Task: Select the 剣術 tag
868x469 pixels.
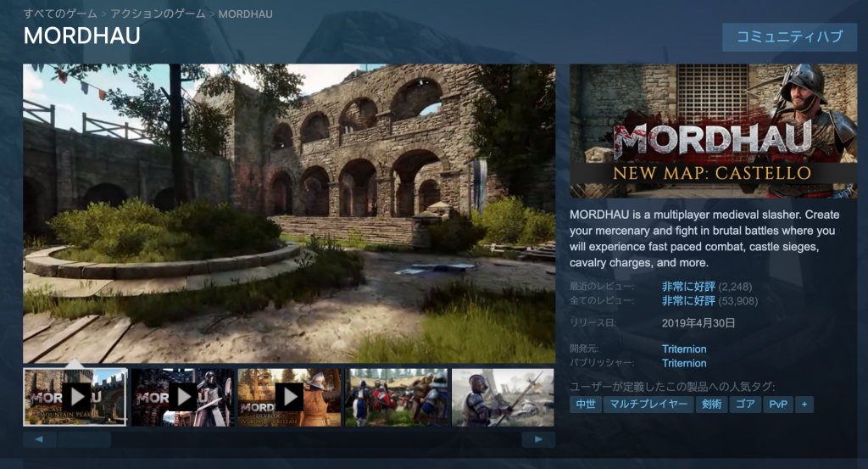Action: click(711, 405)
